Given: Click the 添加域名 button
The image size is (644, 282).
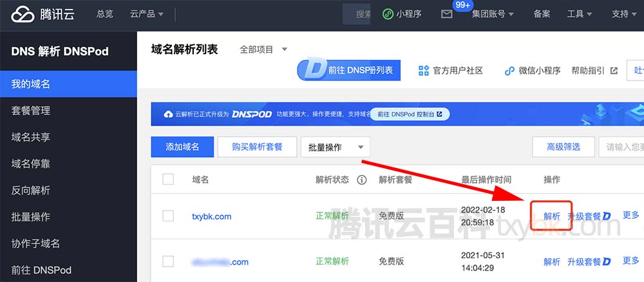Looking at the screenshot, I should 182,147.
